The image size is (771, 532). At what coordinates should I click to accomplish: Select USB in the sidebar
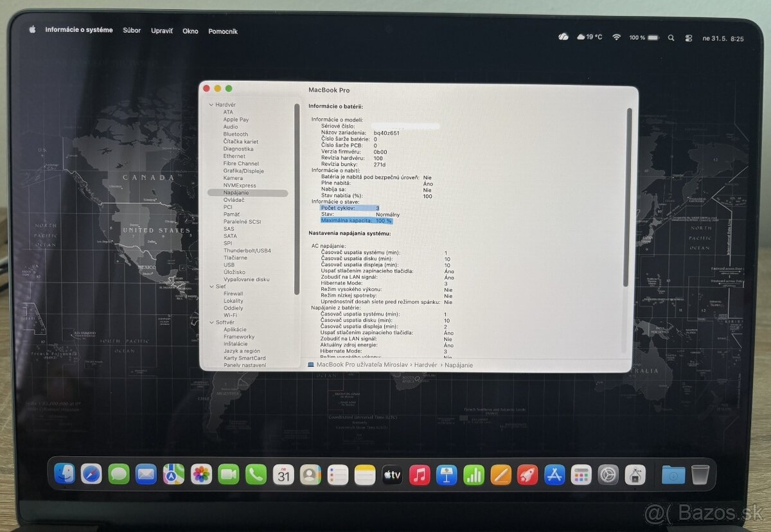(229, 265)
